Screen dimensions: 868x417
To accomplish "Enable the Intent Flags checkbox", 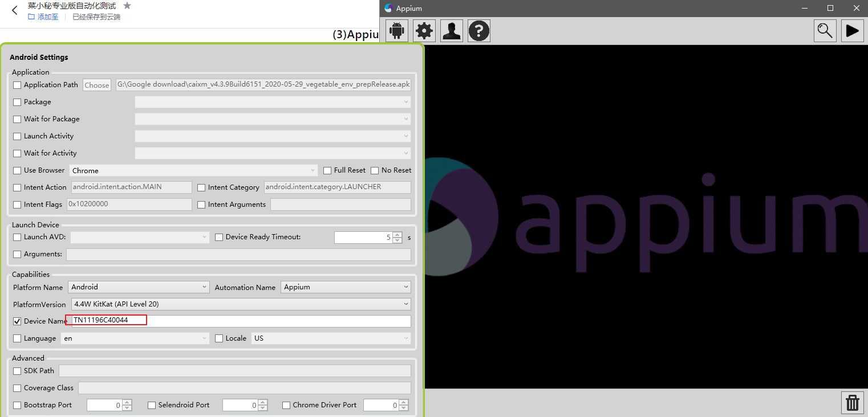I will click(x=17, y=205).
